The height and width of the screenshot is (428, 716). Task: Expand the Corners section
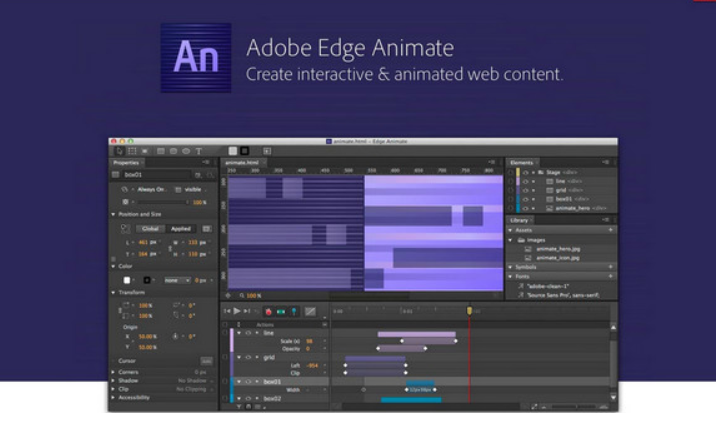pos(113,372)
